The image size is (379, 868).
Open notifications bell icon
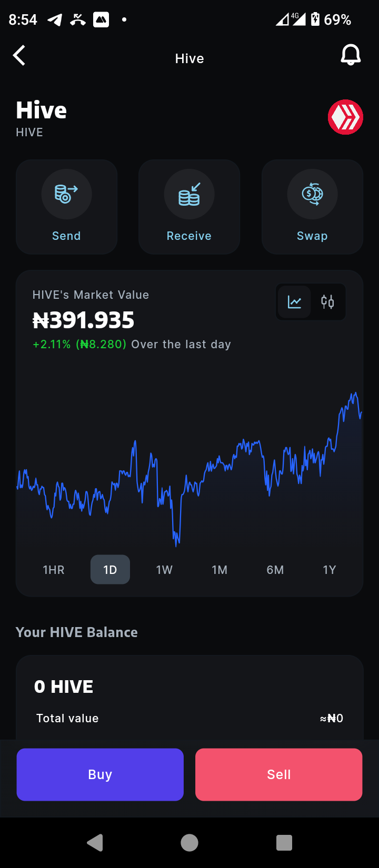[x=351, y=55]
